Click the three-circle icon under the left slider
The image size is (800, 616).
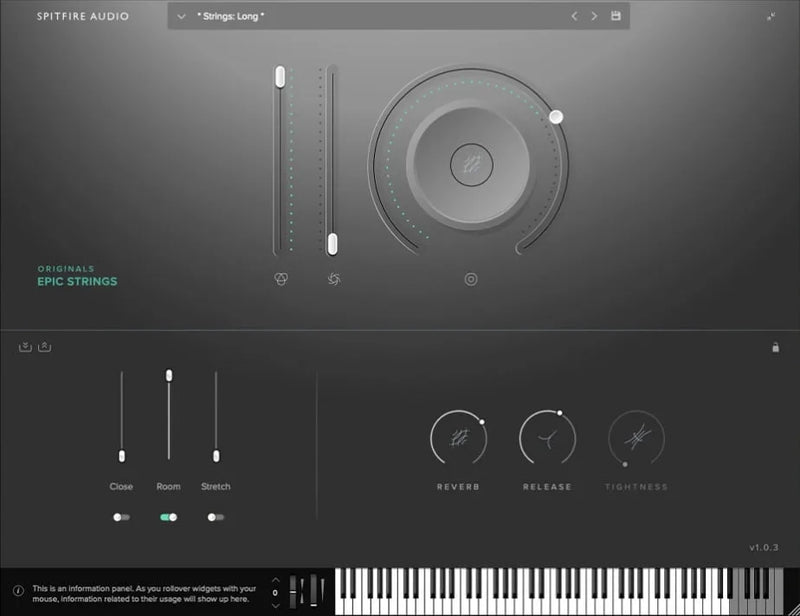click(281, 279)
